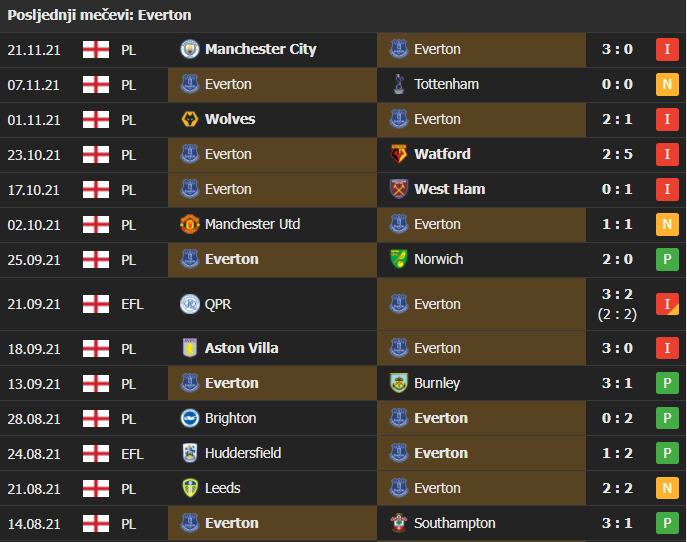Viewport: 687px width, 542px height.
Task: Click the Tottenham club crest icon
Action: [x=399, y=84]
